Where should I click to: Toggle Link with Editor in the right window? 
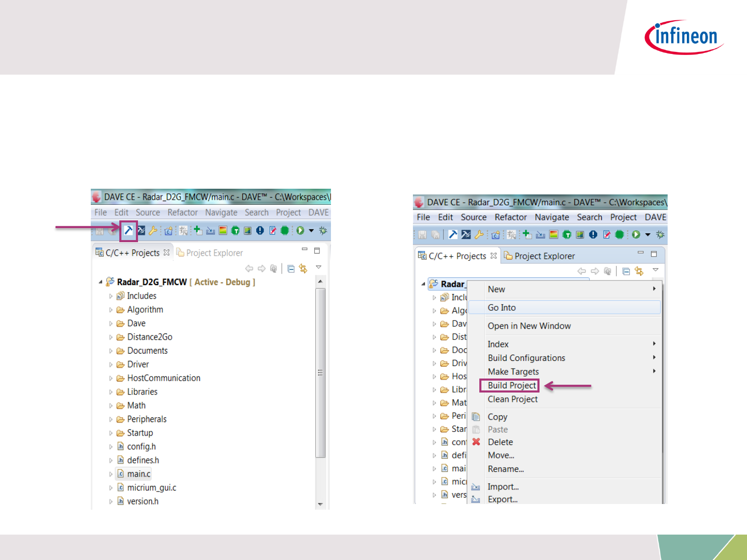point(639,271)
